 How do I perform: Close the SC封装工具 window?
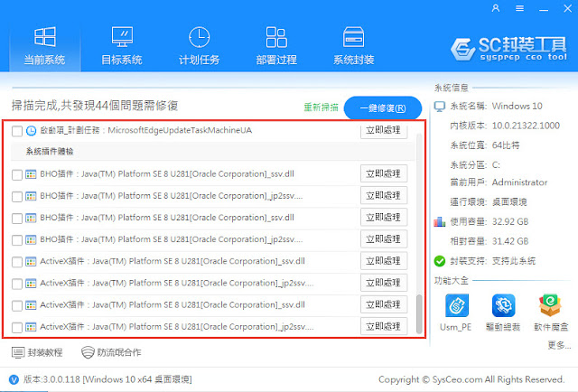(x=568, y=8)
